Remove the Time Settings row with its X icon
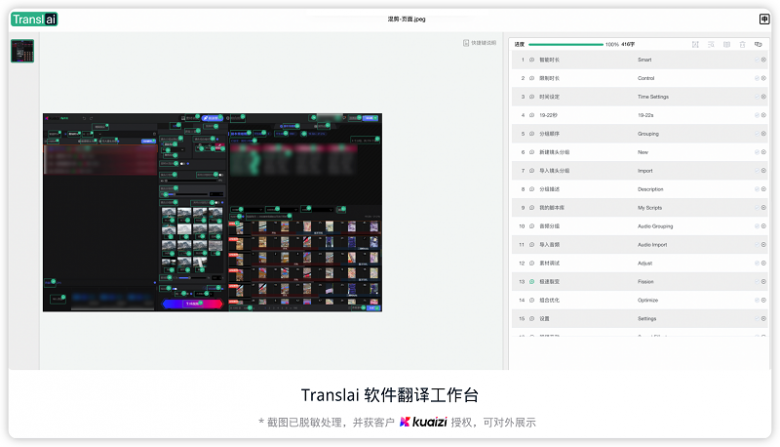 point(763,96)
